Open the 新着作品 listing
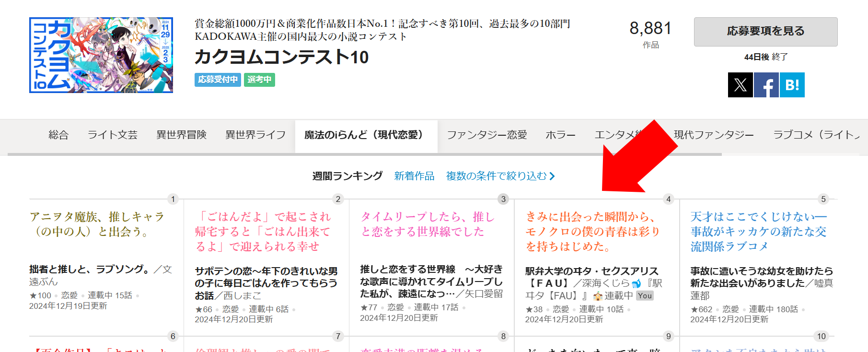868x352 pixels. [x=414, y=176]
